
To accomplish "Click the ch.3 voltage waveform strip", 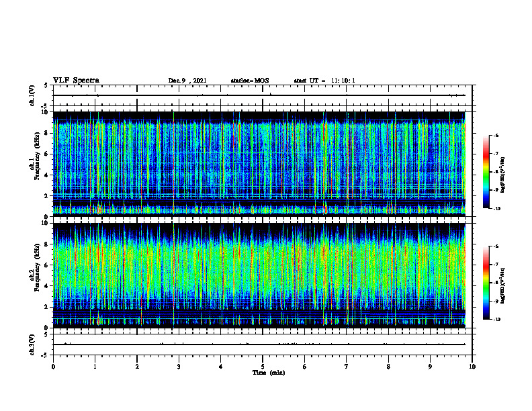I will pos(263,345).
